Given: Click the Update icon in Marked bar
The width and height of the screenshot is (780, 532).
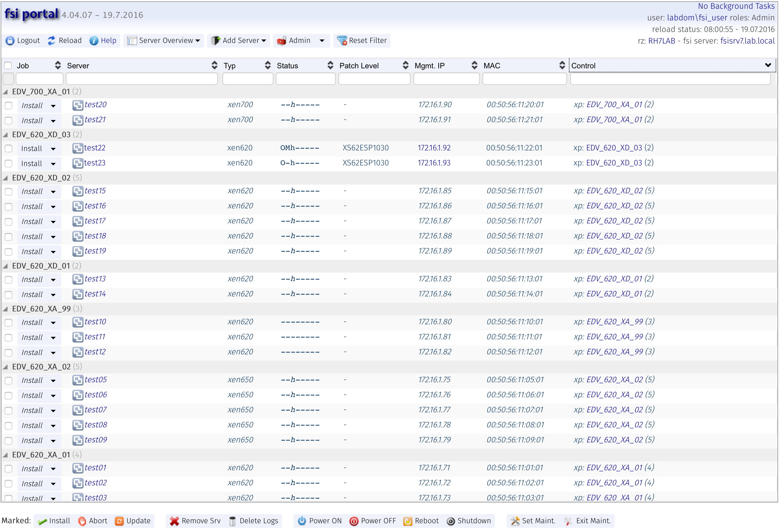Looking at the screenshot, I should pos(119,521).
